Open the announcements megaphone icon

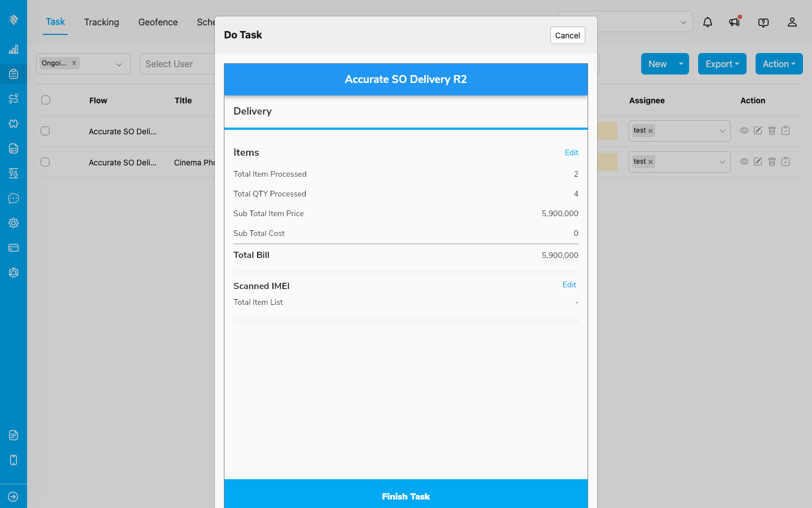click(x=734, y=22)
